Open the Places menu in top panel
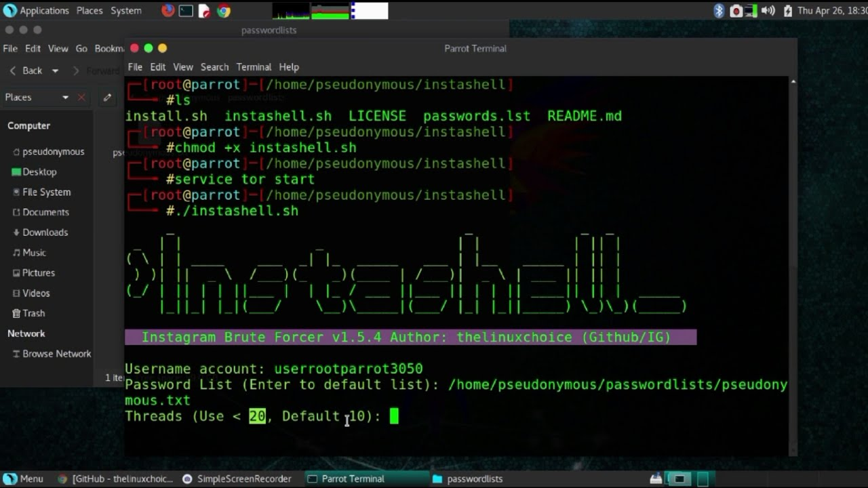The image size is (868, 488). pyautogui.click(x=90, y=11)
